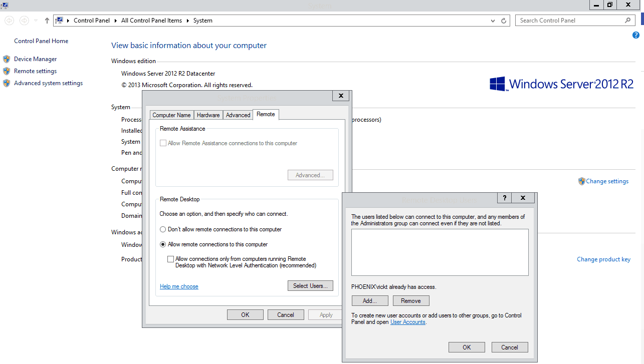Viewport: 644px width, 364px height.
Task: Click 'View basic information about your computer' heading
Action: (x=189, y=46)
